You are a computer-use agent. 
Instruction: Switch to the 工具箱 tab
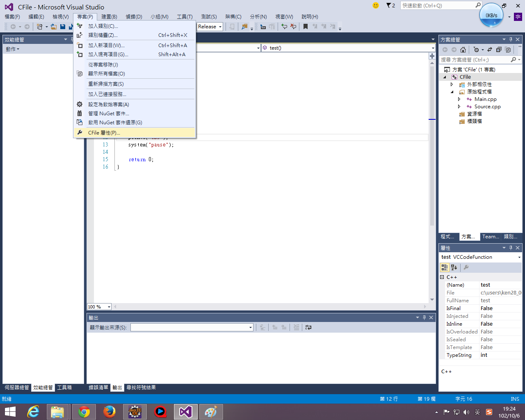(x=64, y=388)
